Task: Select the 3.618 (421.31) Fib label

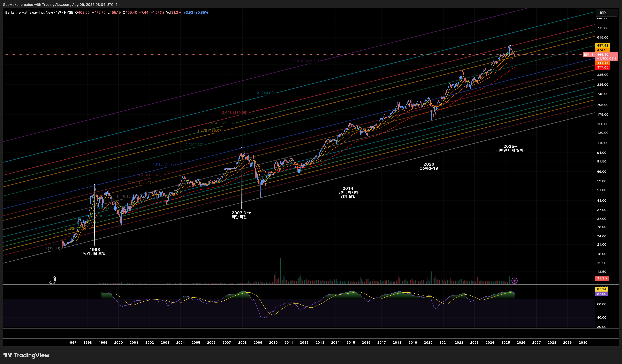Action: click(306, 61)
